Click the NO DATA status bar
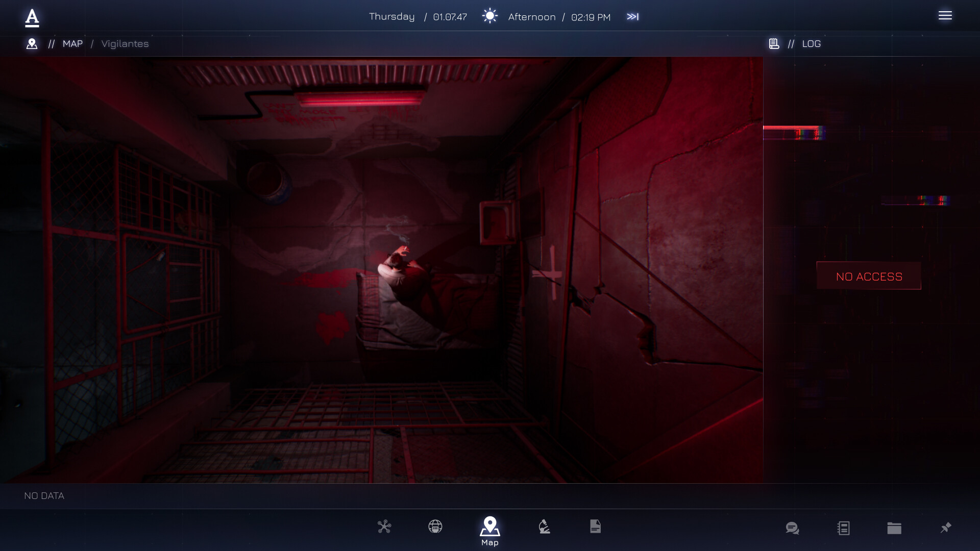This screenshot has width=980, height=551. [44, 495]
